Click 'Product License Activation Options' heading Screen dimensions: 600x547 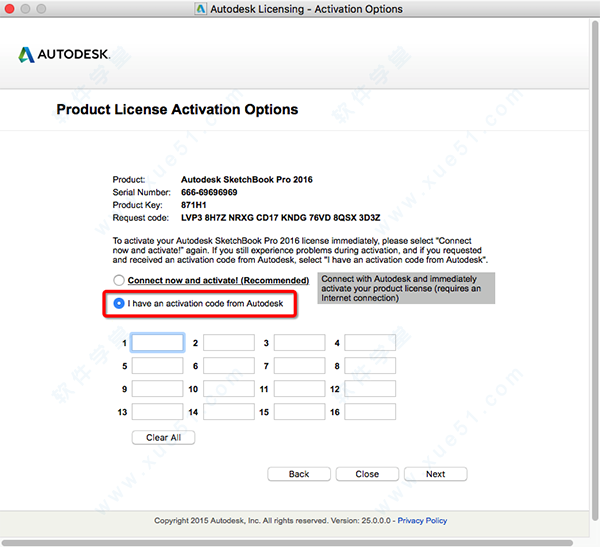coord(177,109)
